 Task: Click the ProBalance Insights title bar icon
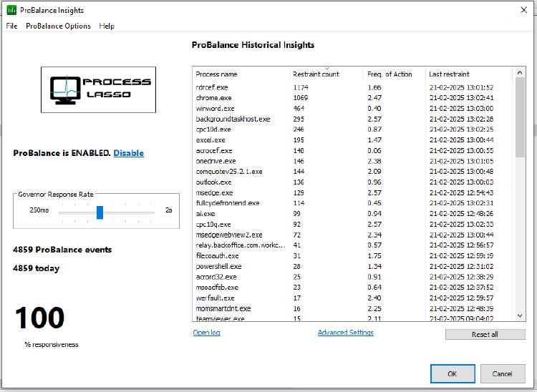click(x=11, y=10)
